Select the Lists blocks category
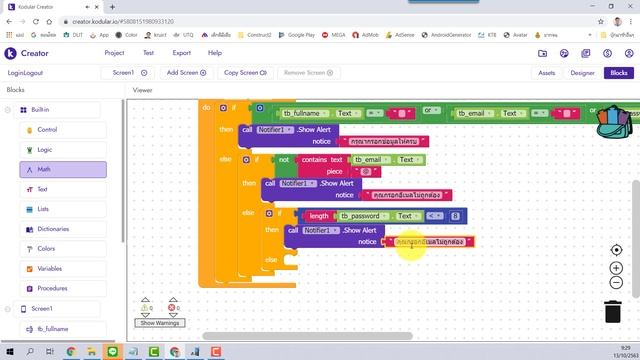Viewport: 640px width, 360px height. (x=63, y=209)
